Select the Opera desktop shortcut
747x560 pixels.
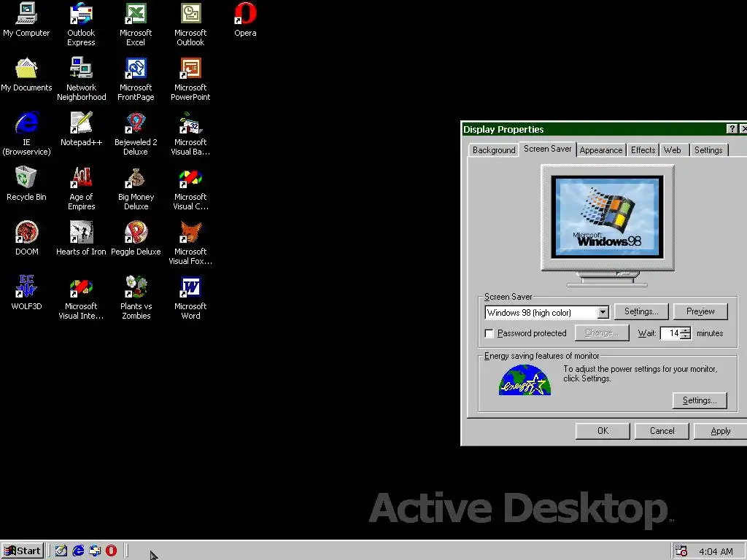(245, 19)
